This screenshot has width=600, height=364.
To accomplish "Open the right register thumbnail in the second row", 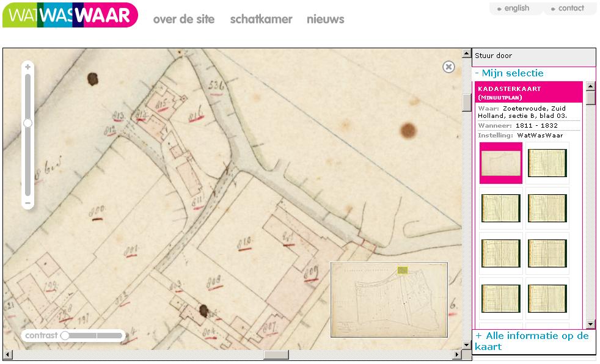I will tap(547, 208).
